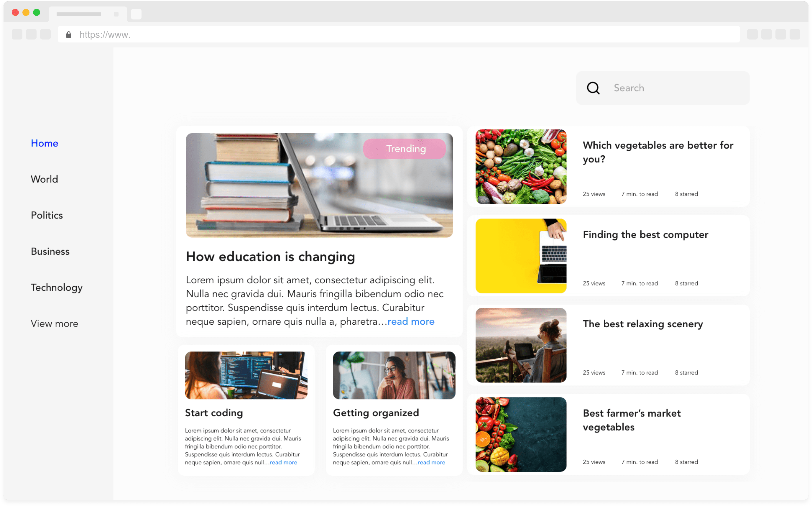812x506 pixels.
Task: Click read more on education article
Action: click(411, 322)
